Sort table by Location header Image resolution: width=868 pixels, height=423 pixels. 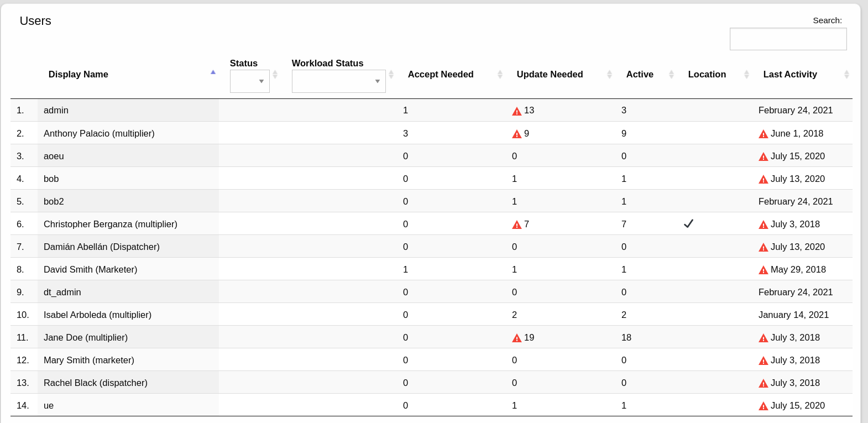(707, 74)
